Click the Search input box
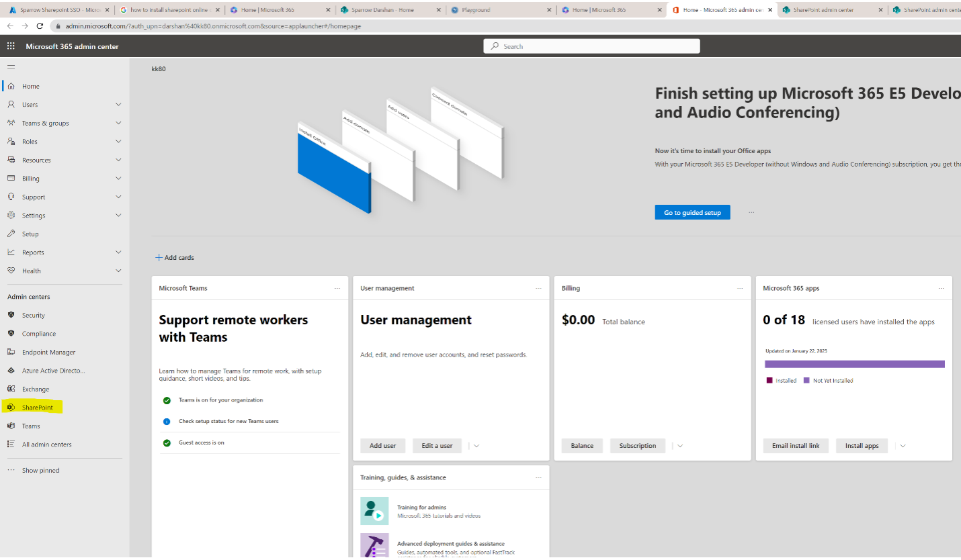Screen dimensions: 961x560 click(591, 46)
